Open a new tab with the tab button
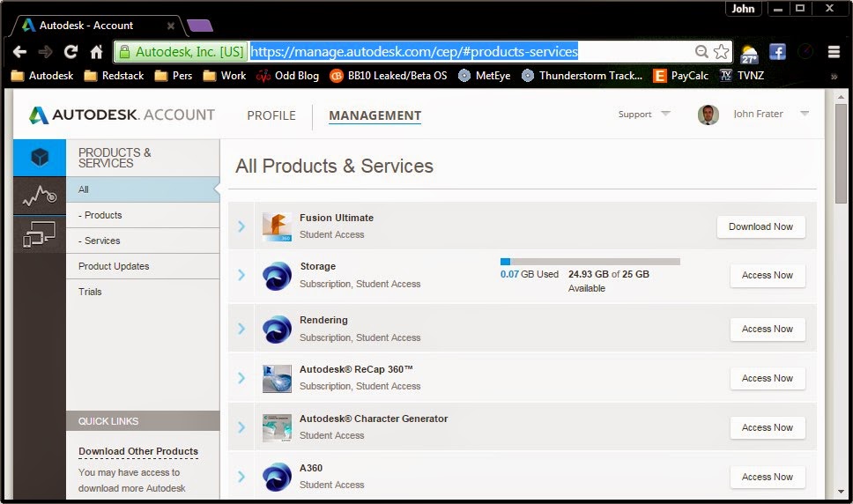This screenshot has height=504, width=853. coord(200,26)
